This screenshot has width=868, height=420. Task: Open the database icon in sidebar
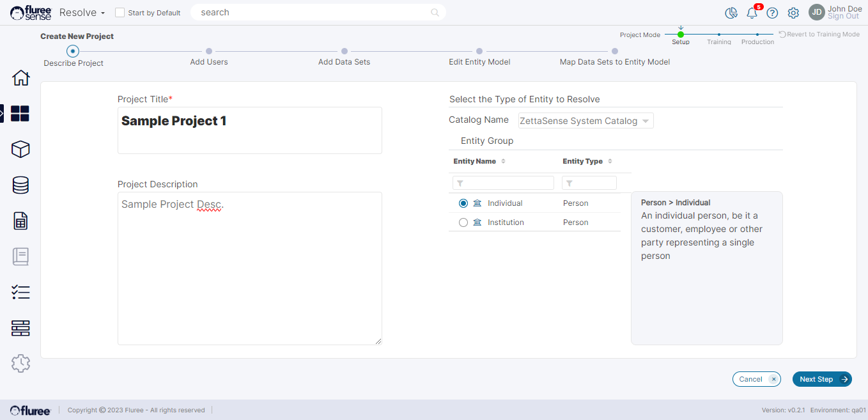tap(20, 185)
